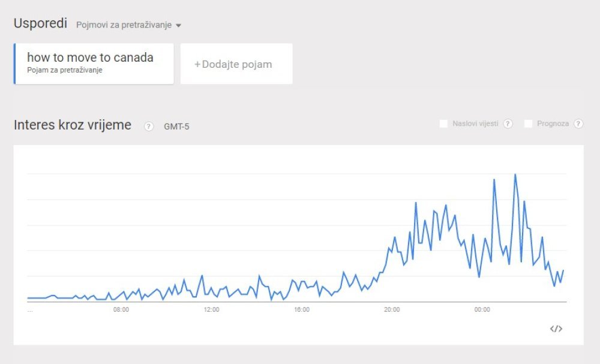The height and width of the screenshot is (364, 600).
Task: Click the Pojmovi za pretraživanje label
Action: [124, 25]
